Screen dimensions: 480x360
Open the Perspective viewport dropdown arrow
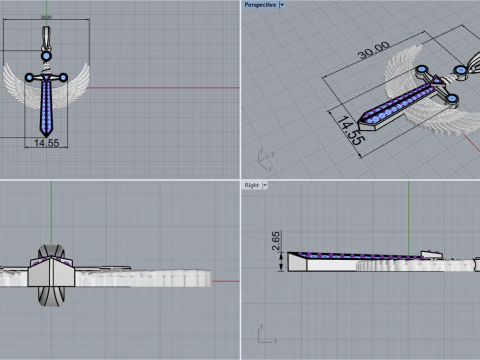tap(282, 5)
